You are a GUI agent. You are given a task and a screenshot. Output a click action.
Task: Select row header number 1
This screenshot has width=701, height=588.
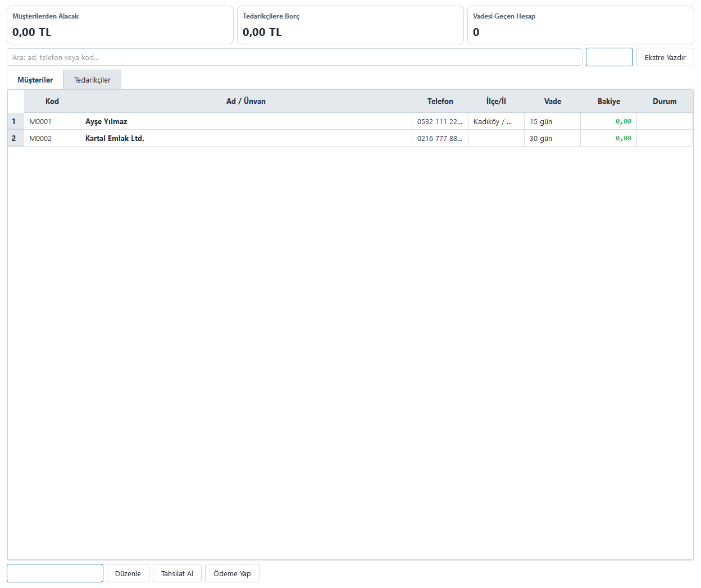click(16, 121)
